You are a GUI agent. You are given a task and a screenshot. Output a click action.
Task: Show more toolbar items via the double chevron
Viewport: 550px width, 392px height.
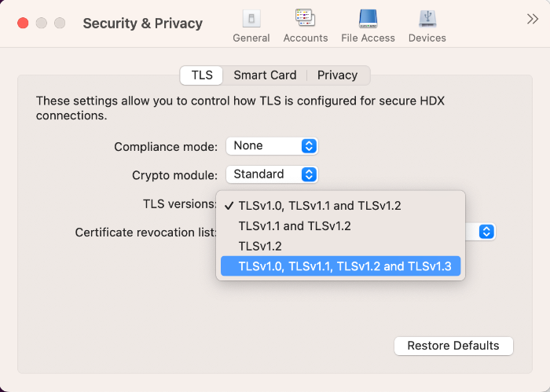click(532, 20)
